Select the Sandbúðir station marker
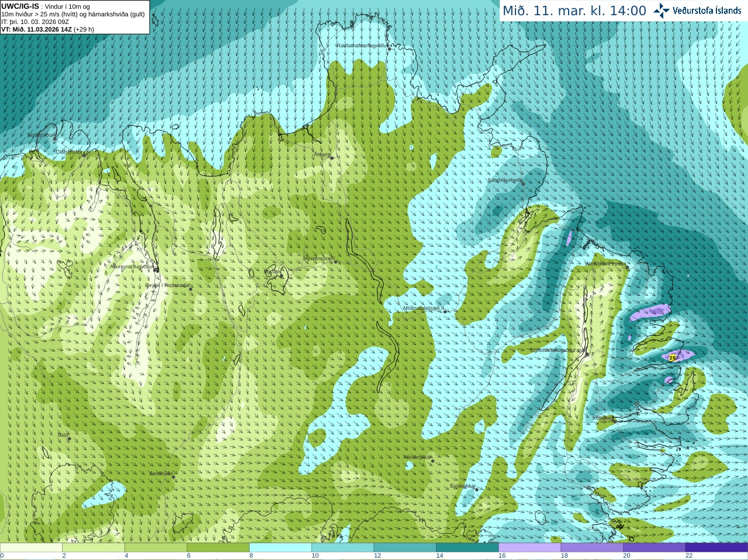Screen dimensions: 748x560 click(x=174, y=477)
